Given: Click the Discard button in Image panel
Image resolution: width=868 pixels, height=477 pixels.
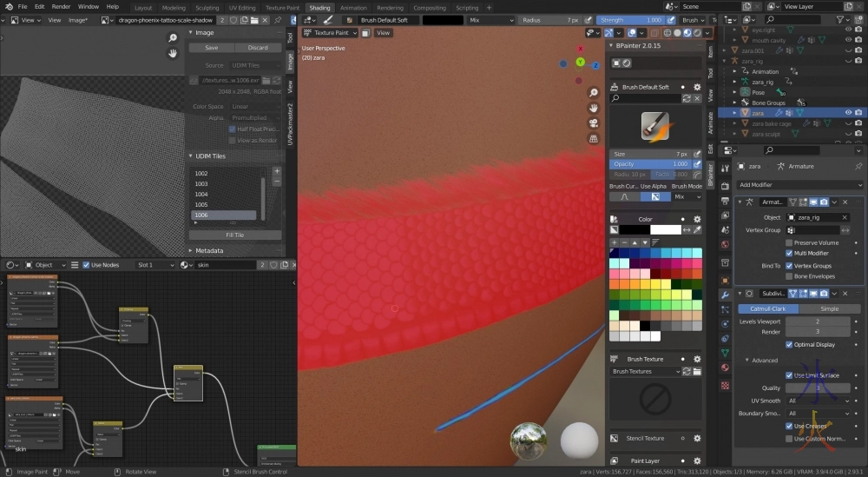Looking at the screenshot, I should 258,48.
